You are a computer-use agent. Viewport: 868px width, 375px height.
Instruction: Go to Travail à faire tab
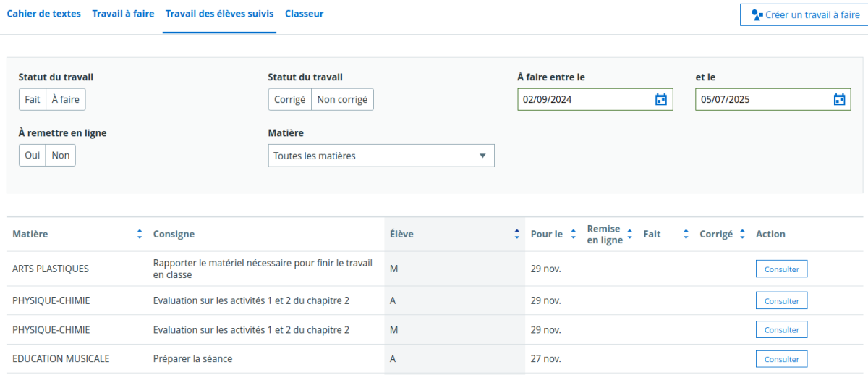(x=123, y=14)
